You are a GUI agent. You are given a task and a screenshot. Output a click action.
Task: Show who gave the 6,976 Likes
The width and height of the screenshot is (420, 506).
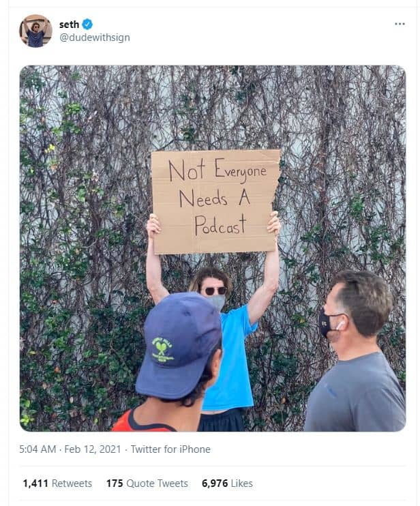tap(227, 483)
